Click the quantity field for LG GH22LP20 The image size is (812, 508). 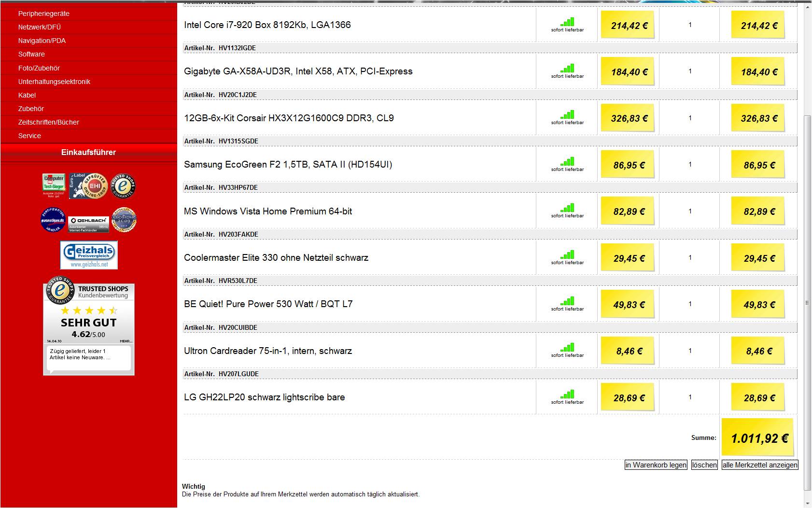pyautogui.click(x=690, y=397)
